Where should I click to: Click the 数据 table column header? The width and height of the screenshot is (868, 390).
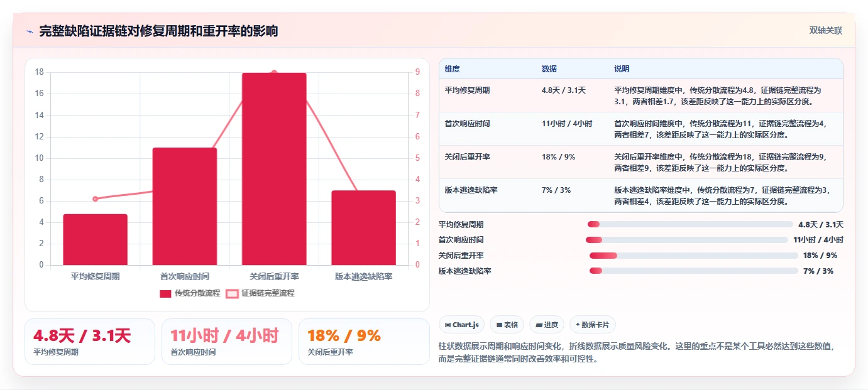[x=549, y=68]
